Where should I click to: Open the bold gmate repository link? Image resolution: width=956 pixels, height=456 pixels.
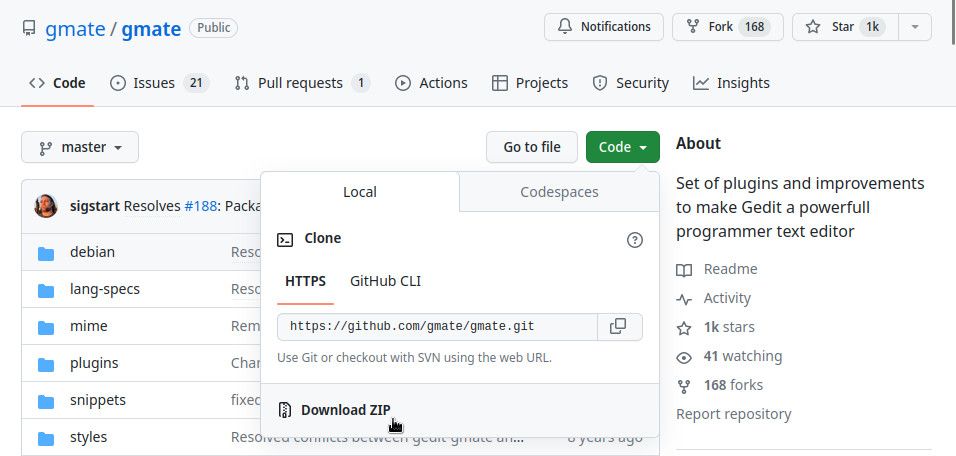(x=151, y=29)
